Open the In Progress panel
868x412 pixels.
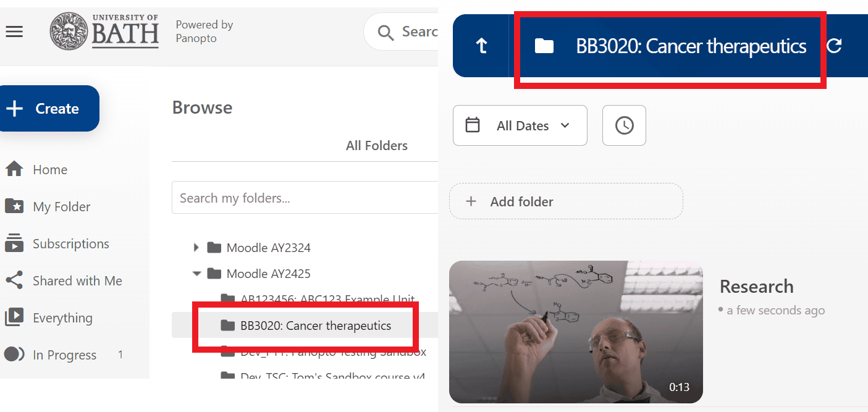click(14, 355)
